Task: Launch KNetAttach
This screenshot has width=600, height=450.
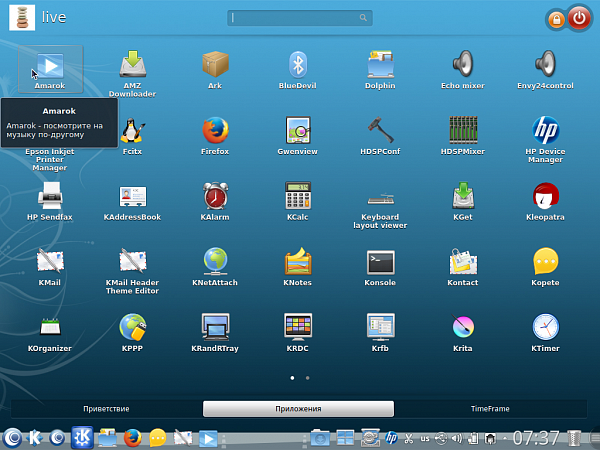Action: (x=215, y=267)
